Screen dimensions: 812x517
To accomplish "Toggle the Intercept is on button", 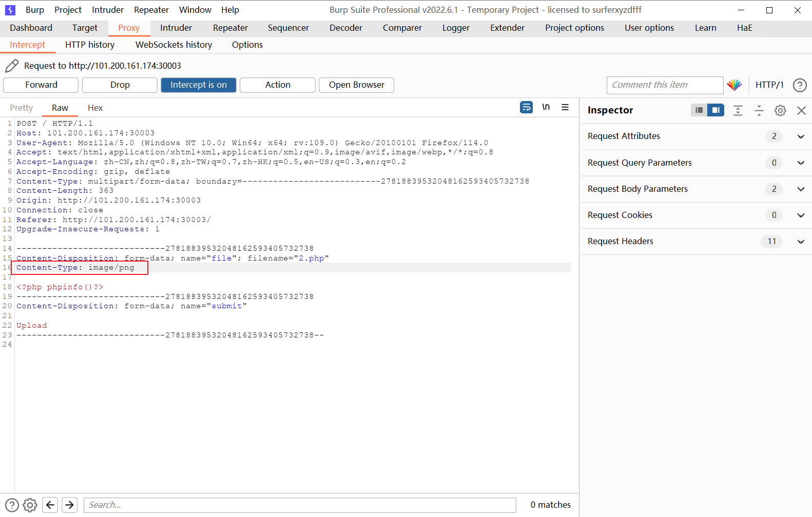I will 199,85.
